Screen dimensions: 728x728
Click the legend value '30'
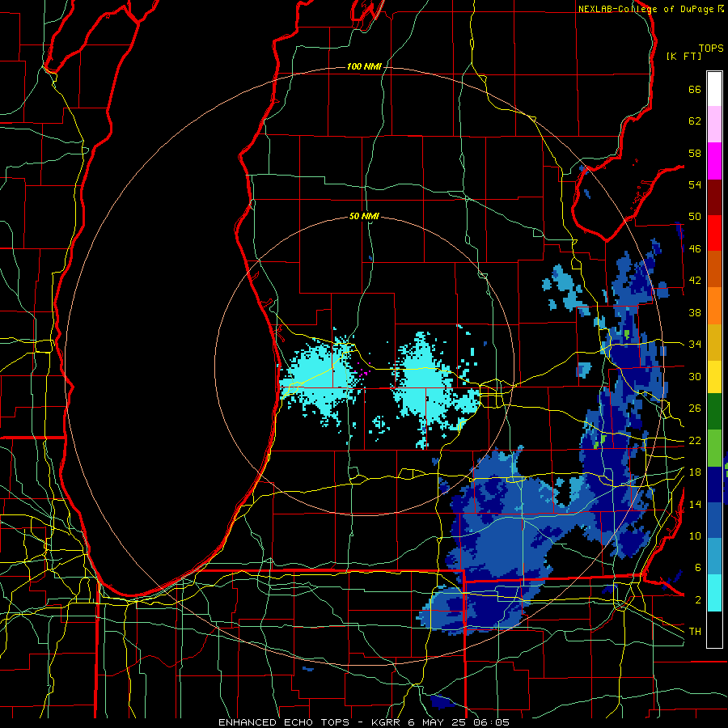tap(695, 376)
